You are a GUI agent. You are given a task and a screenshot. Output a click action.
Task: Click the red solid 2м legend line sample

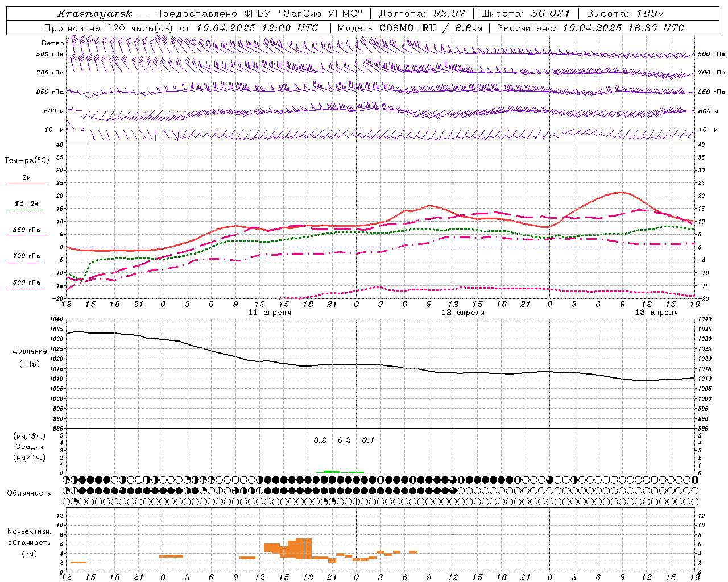(26, 184)
